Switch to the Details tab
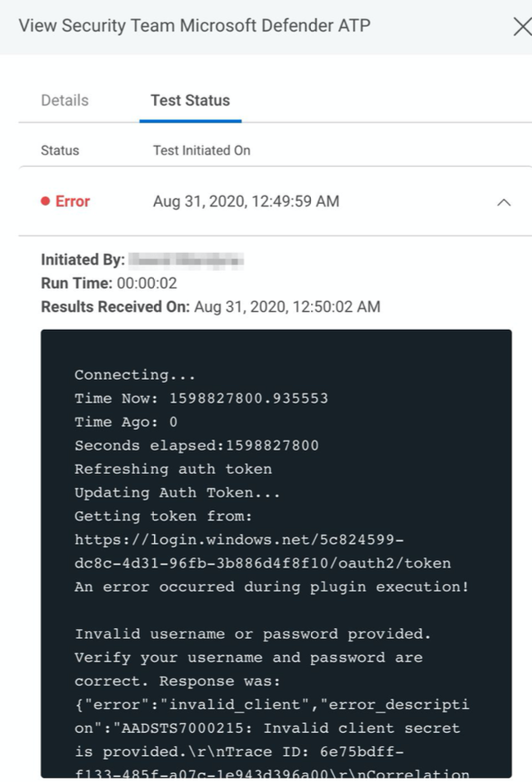Screen dimensions: 532x782 (65, 100)
